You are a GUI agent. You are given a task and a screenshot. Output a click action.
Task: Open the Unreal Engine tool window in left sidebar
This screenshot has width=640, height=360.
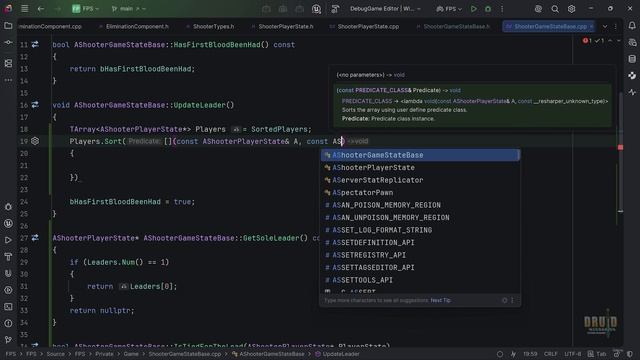[x=8, y=224]
